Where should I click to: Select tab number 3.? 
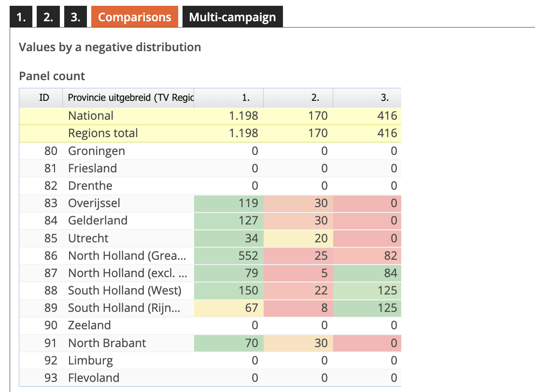tap(75, 17)
